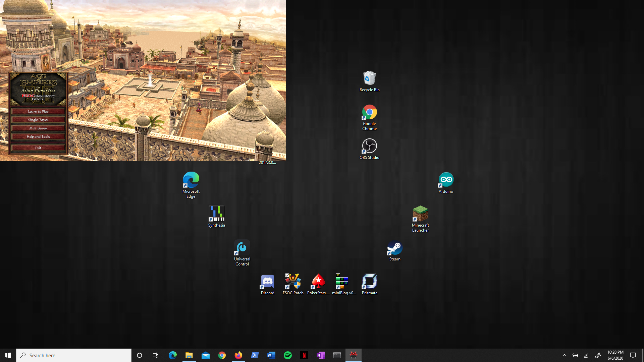644x362 pixels.
Task: Open Learn to Play in the game menu
Action: [38, 111]
